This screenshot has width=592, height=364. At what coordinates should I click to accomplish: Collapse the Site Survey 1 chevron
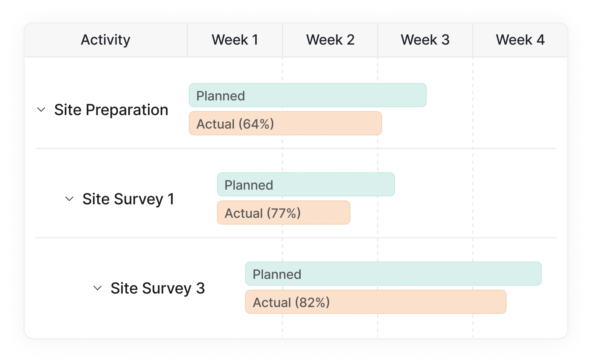pyautogui.click(x=69, y=199)
